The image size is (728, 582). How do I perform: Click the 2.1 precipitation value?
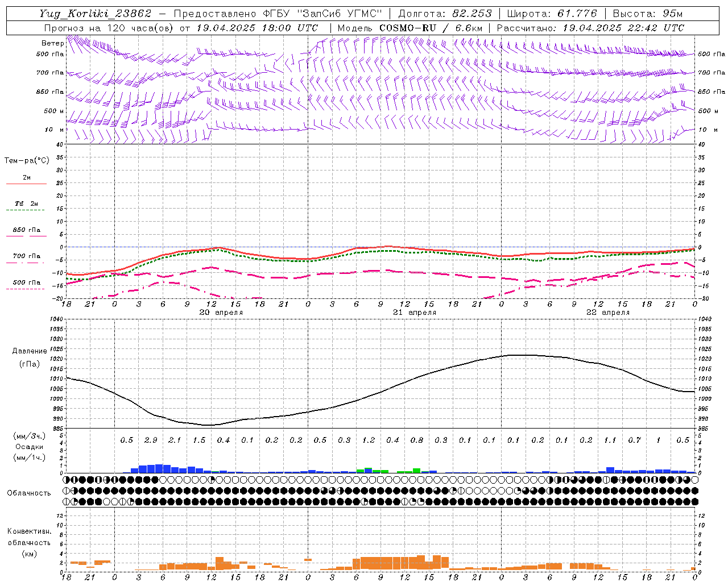pyautogui.click(x=175, y=440)
